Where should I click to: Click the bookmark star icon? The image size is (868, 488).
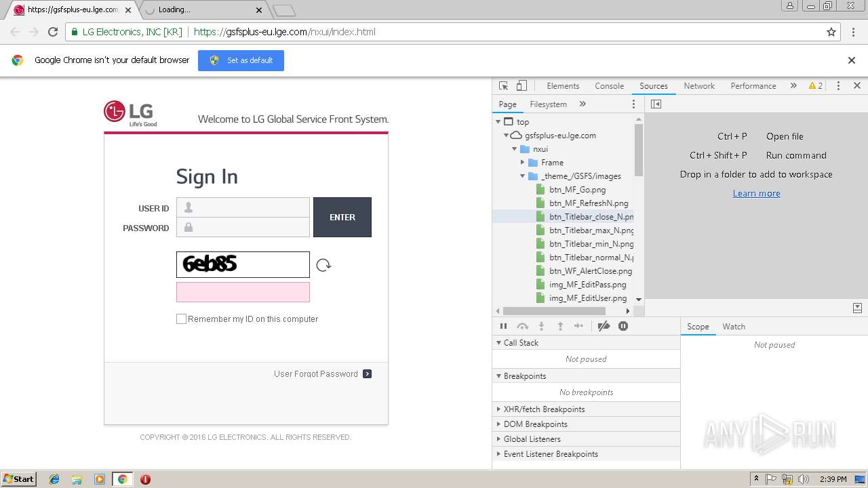coord(831,32)
